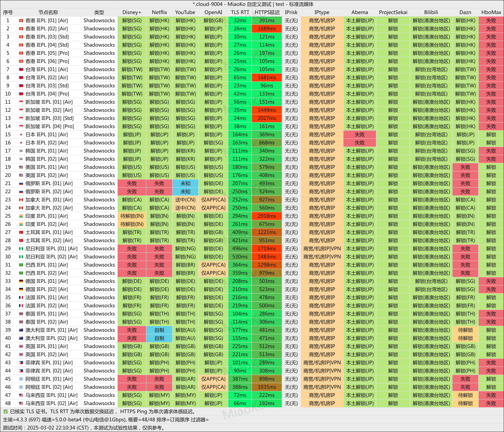Click the Hong Kong flag beside 香港 IEPL [06] [Pro]
Viewport: 504px width, 432px height.
[x=21, y=61]
